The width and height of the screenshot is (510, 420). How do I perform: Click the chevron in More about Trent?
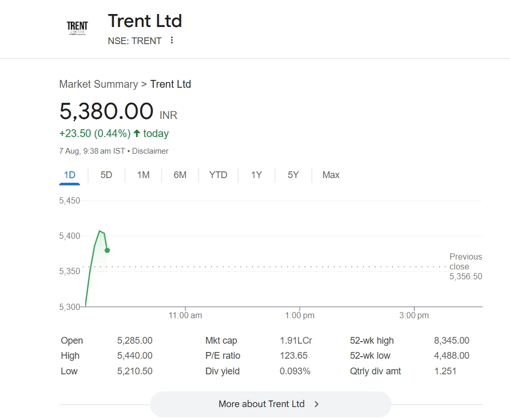(317, 404)
